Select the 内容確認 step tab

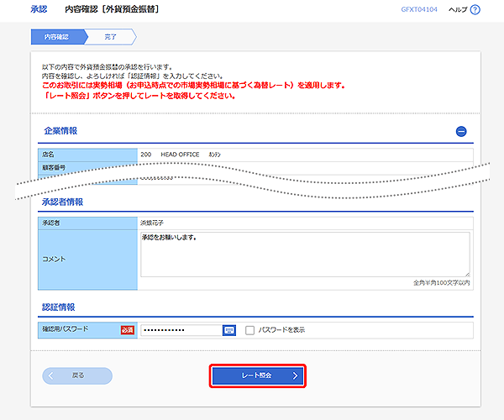click(x=58, y=37)
